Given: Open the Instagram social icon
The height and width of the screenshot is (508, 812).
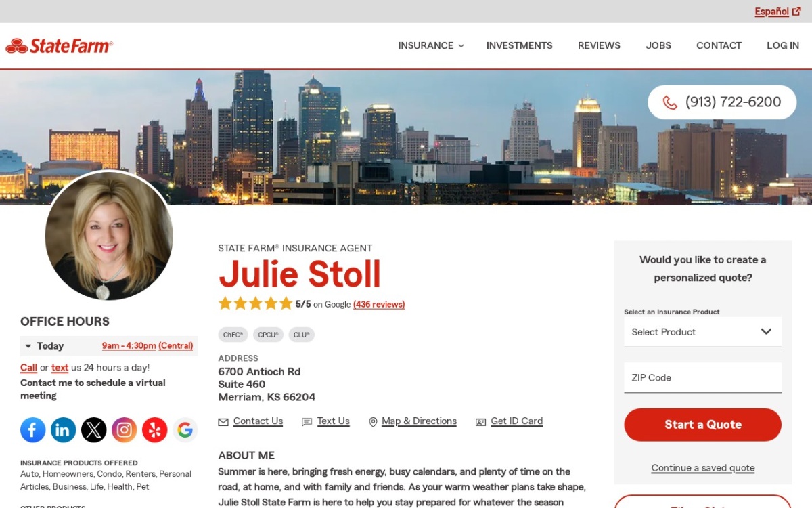Looking at the screenshot, I should (x=125, y=429).
